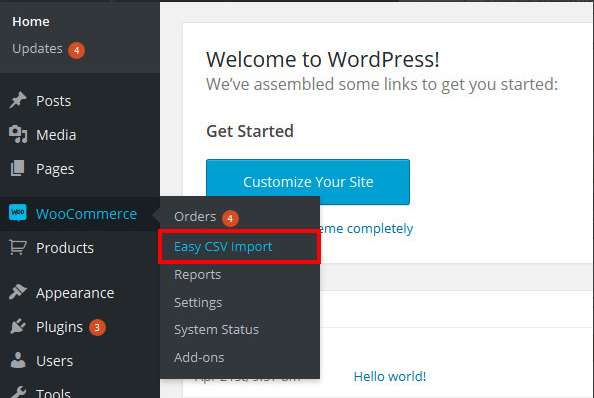Click the Plugins plug icon
This screenshot has height=398, width=594.
[18, 326]
